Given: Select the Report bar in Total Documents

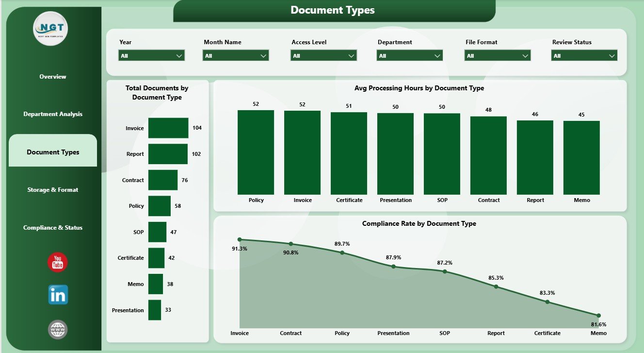Looking at the screenshot, I should coord(168,154).
